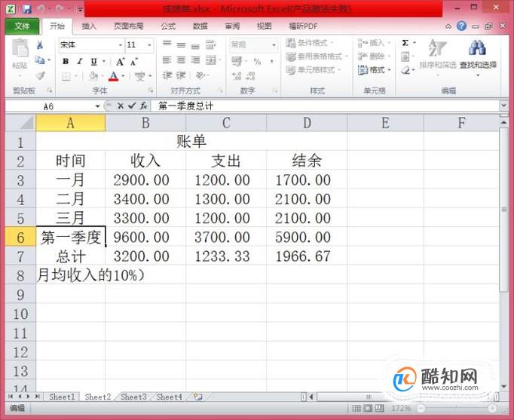Click the Percent Style icon
Image resolution: width=514 pixels, height=420 pixels.
click(257, 61)
